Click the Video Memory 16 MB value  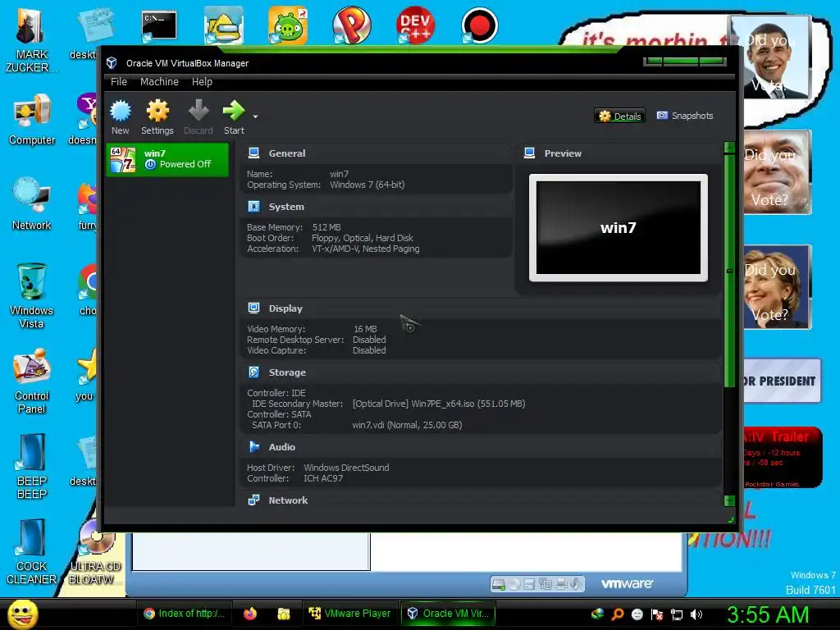[365, 329]
